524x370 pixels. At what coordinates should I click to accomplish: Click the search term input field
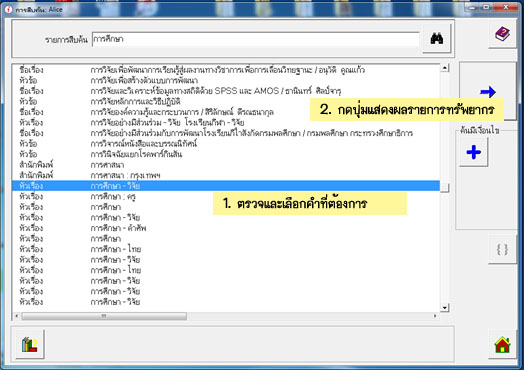[x=255, y=39]
